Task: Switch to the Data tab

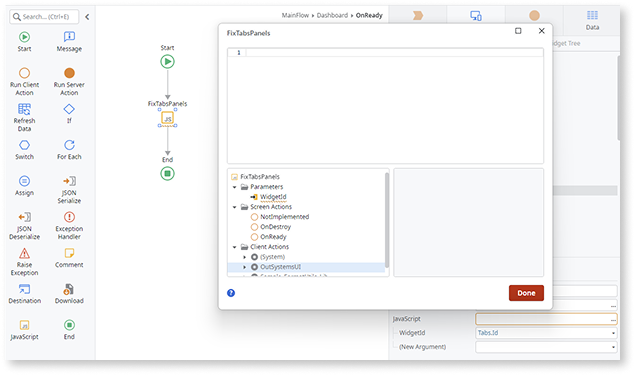Action: (592, 20)
